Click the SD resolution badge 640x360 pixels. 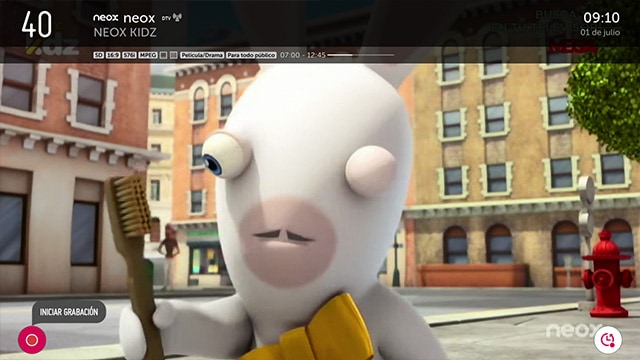coord(98,55)
